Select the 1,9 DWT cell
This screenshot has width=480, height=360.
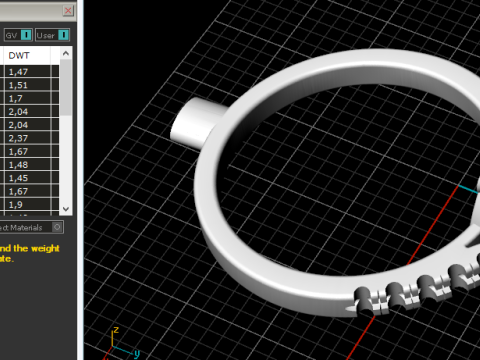point(27,204)
